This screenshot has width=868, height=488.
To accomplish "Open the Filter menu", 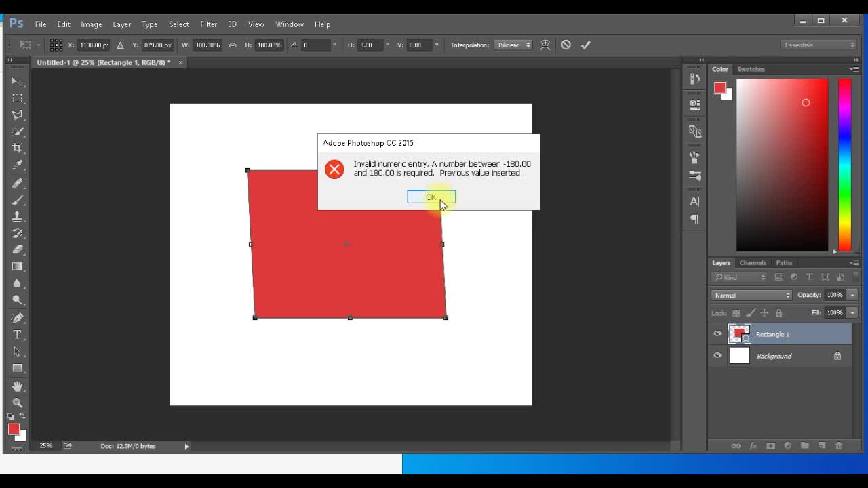I will 208,24.
